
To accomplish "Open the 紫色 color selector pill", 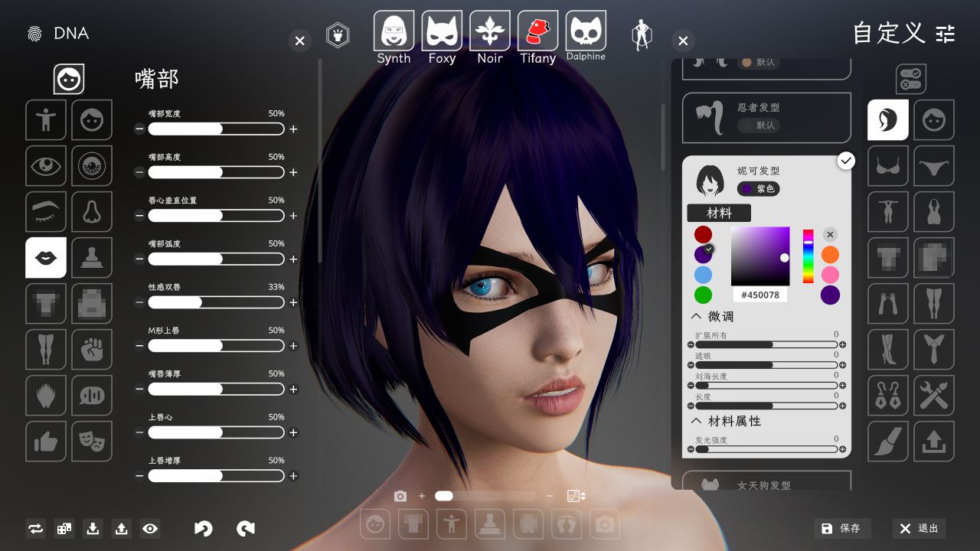I will tap(758, 188).
